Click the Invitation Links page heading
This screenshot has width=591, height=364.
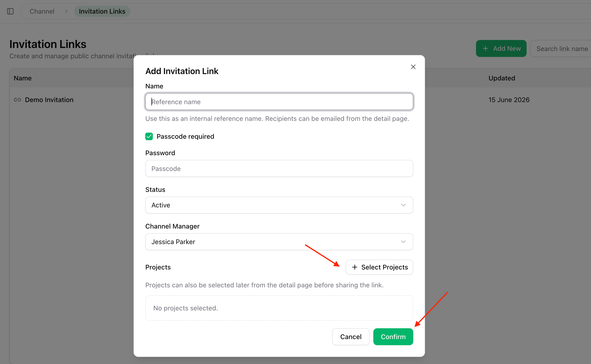click(x=48, y=44)
